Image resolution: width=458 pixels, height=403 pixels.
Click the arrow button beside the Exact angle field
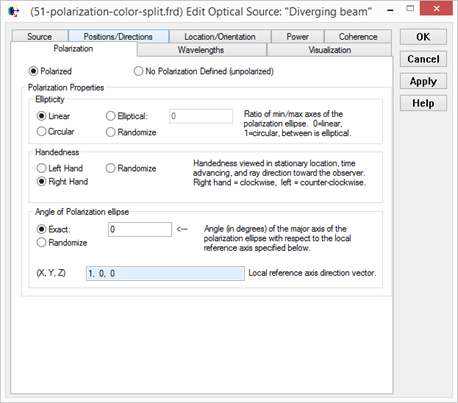pyautogui.click(x=182, y=229)
